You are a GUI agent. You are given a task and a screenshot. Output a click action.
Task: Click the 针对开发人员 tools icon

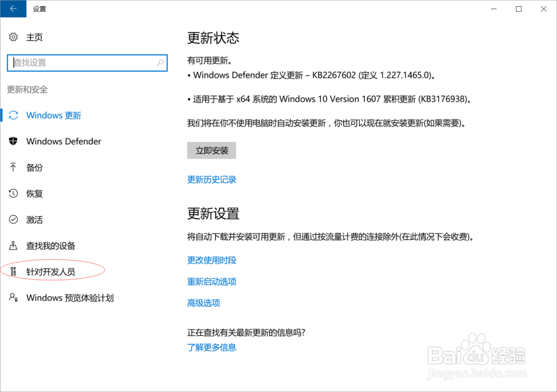tap(13, 272)
